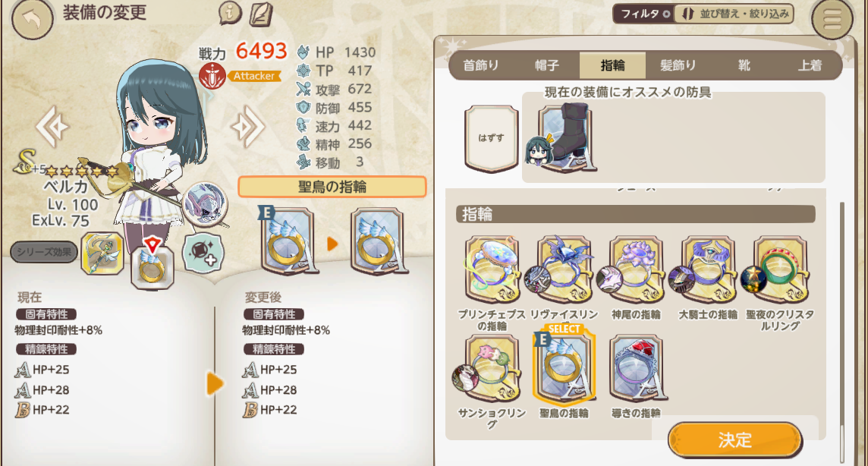Screen dimensions: 868x466
Task: Switch to the 髪飾り tab
Action: (x=678, y=65)
